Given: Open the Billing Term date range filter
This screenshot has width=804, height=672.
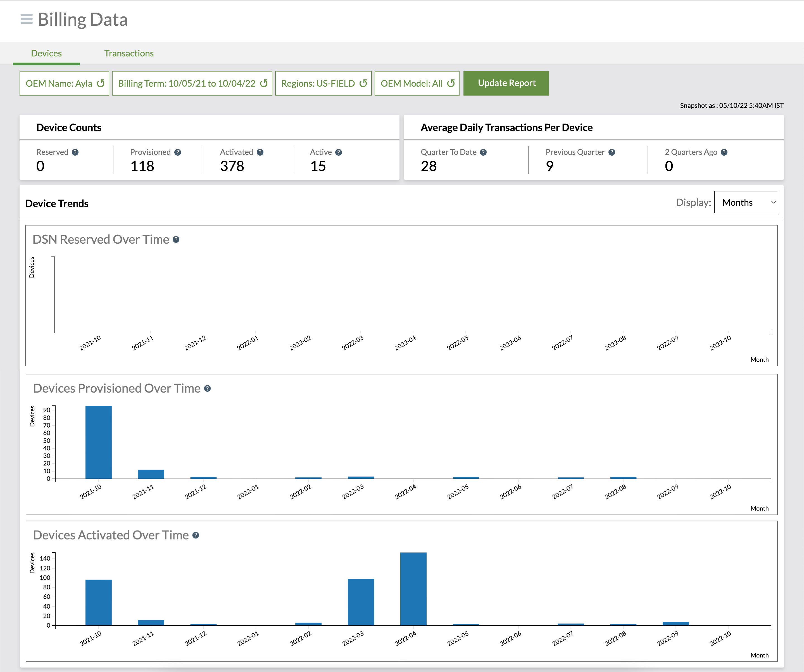Looking at the screenshot, I should point(192,83).
